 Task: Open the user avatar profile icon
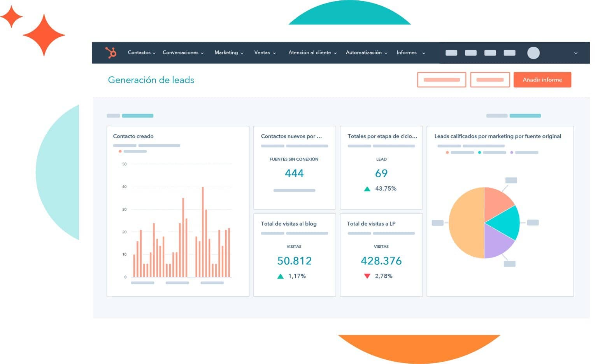pyautogui.click(x=533, y=53)
